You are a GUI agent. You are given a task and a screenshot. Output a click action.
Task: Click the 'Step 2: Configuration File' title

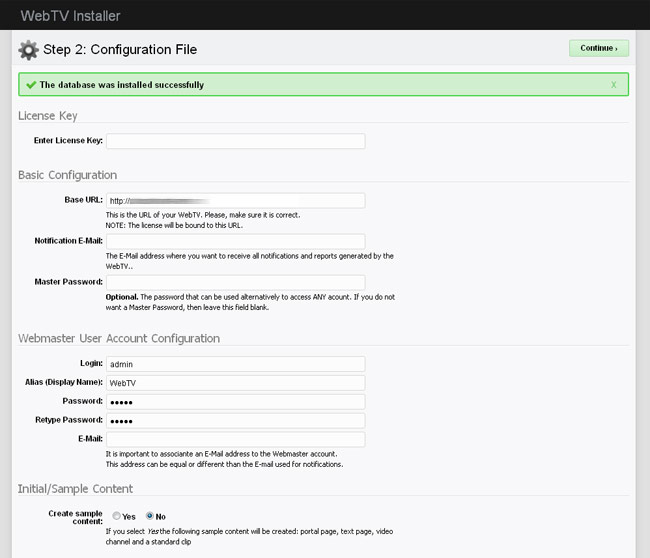120,49
